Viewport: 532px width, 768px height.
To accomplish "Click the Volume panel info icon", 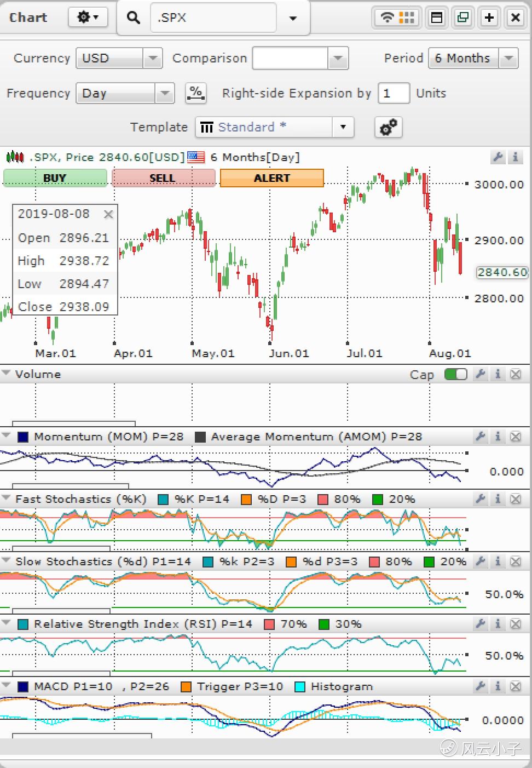I will (x=498, y=374).
